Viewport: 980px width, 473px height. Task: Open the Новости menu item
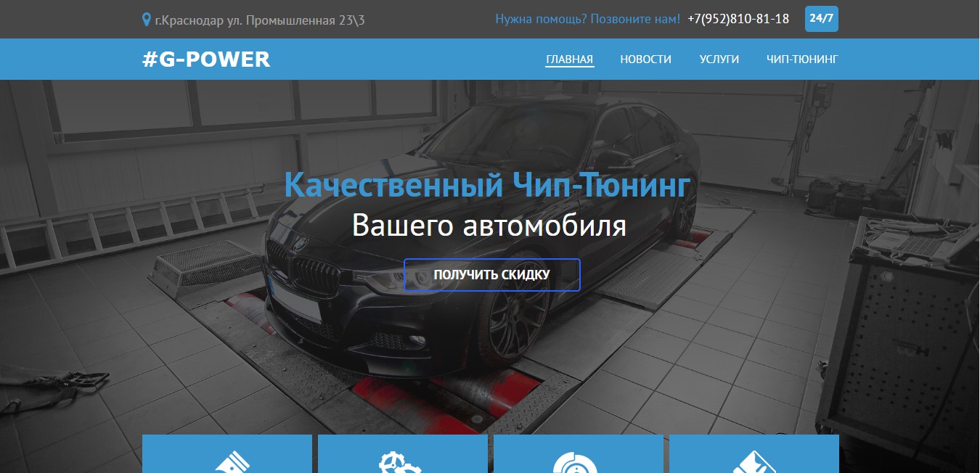(645, 59)
